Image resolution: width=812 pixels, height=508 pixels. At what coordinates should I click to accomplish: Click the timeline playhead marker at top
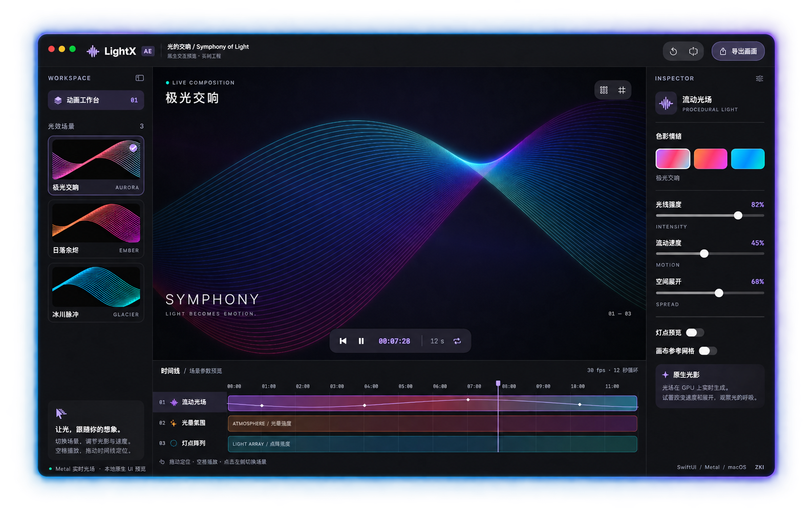click(498, 383)
